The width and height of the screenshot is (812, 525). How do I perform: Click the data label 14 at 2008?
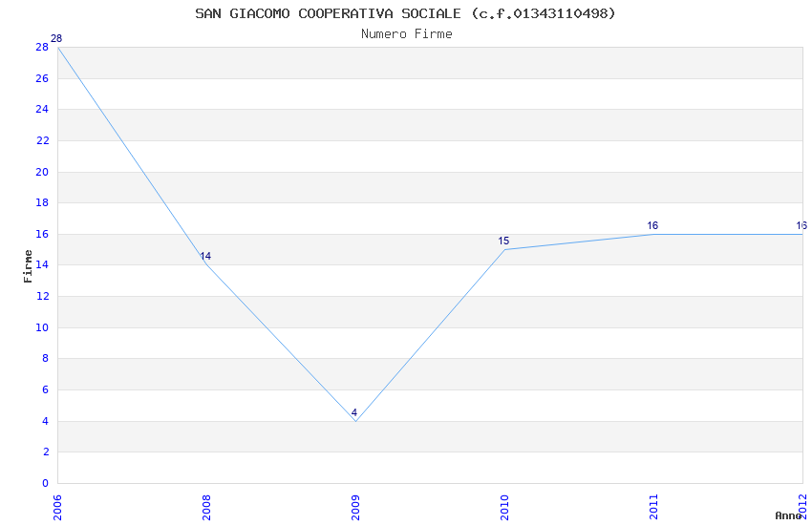click(205, 256)
